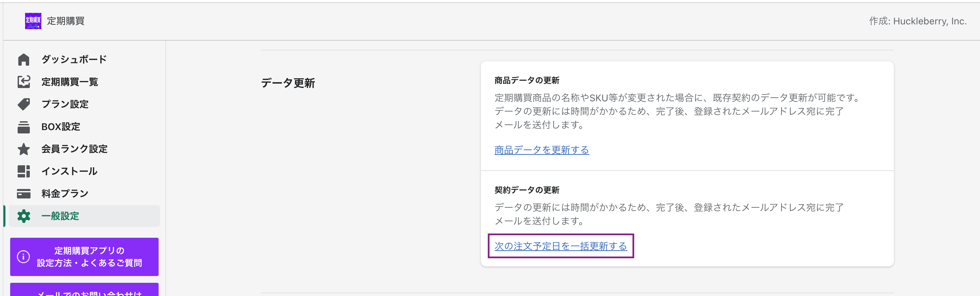
Task: Click the subscription list icon
Action: click(x=24, y=82)
